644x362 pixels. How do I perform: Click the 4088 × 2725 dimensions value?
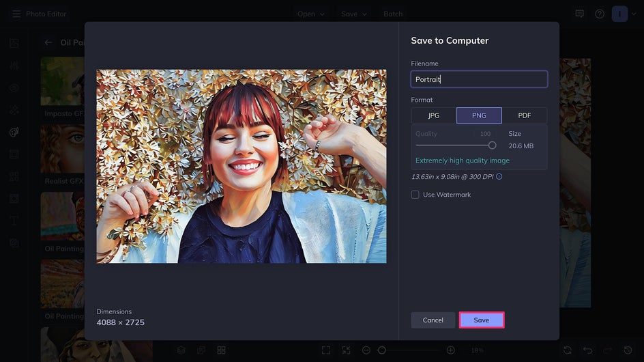coord(120,322)
